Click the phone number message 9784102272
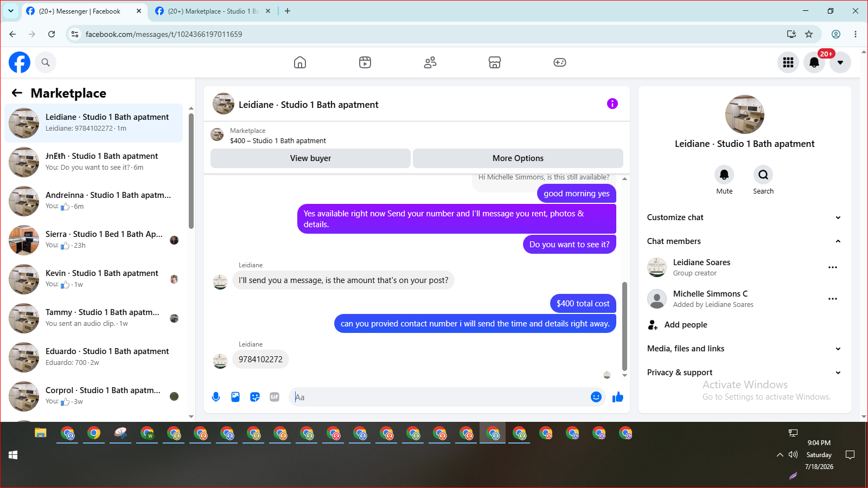 (260, 359)
